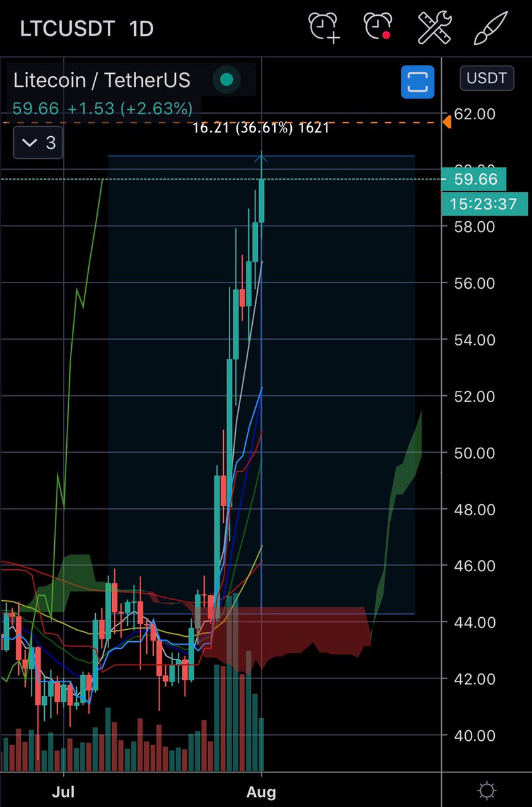Image resolution: width=532 pixels, height=807 pixels.
Task: Tap the orange alert marker arrow
Action: click(447, 122)
